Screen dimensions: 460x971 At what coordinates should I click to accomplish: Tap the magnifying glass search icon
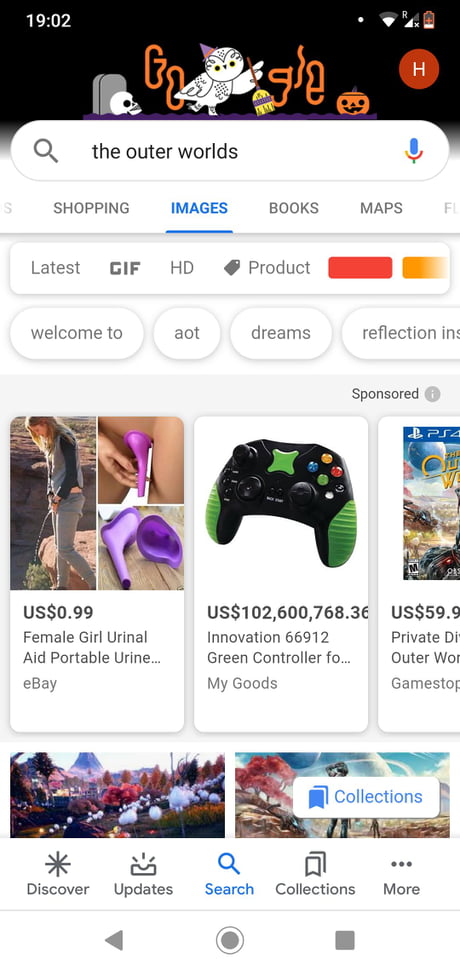tap(46, 150)
